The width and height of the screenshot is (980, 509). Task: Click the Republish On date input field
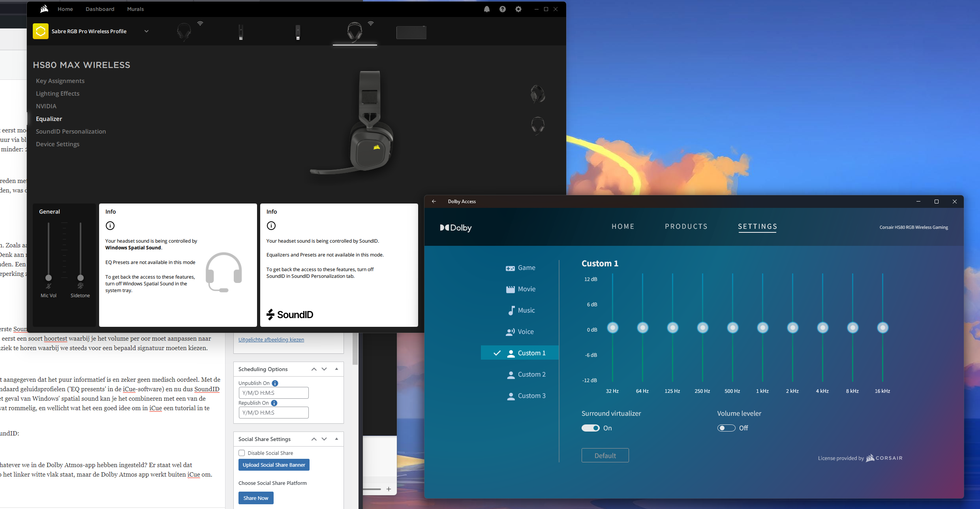[274, 413]
